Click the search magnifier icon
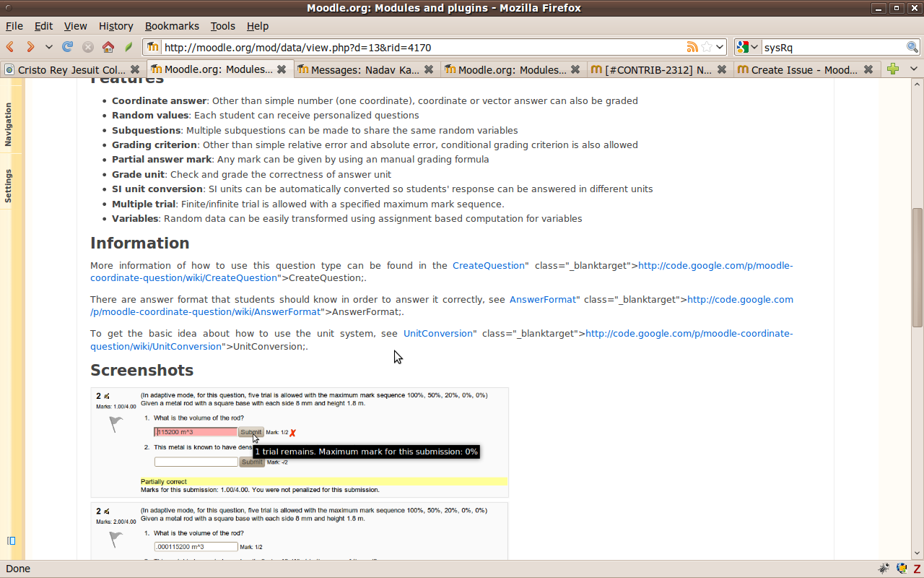The image size is (924, 578). click(912, 47)
